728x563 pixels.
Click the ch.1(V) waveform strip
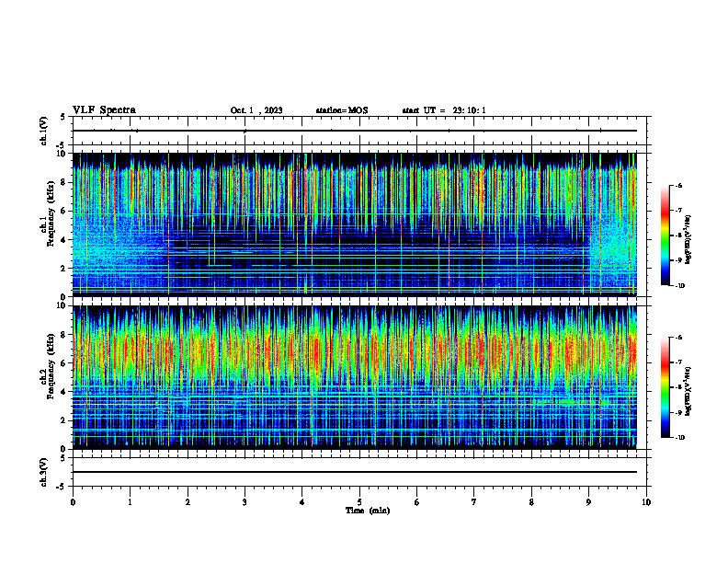pos(359,131)
